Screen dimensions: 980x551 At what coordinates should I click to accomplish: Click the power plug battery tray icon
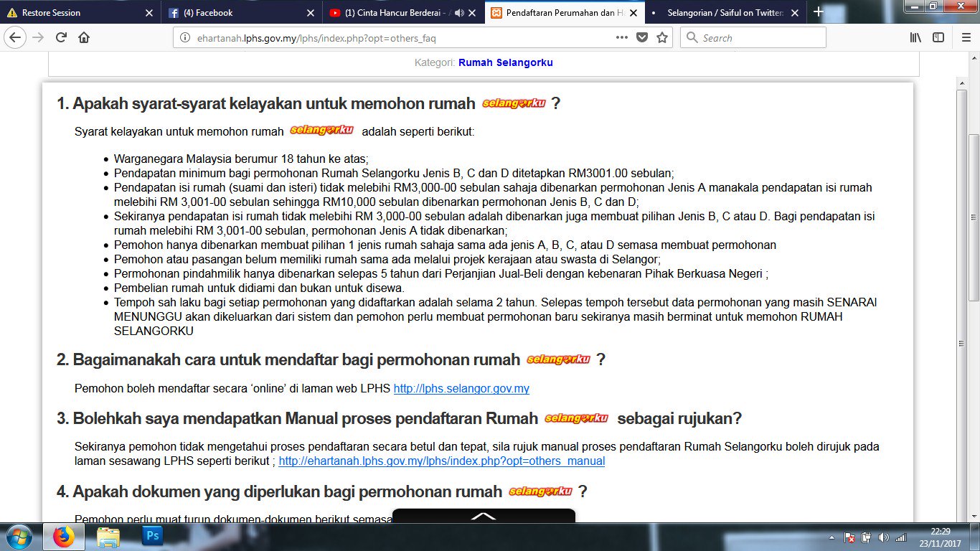[867, 537]
